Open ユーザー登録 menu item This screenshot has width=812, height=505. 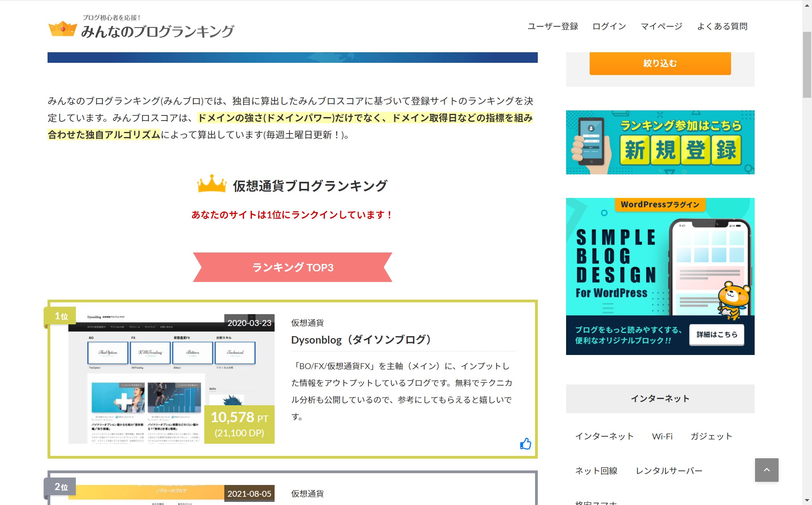click(552, 26)
